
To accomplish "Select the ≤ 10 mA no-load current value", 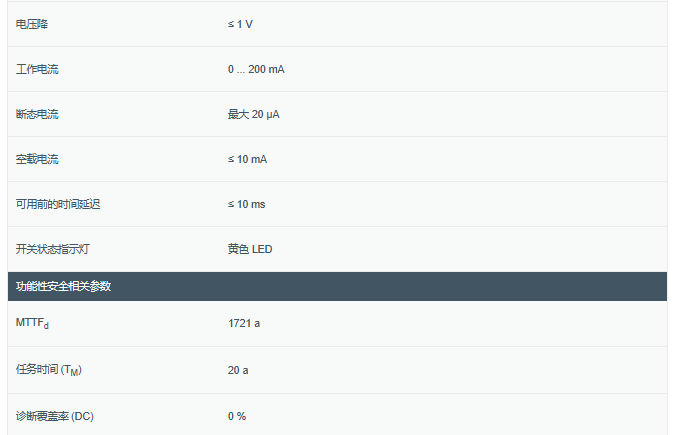I will [247, 159].
